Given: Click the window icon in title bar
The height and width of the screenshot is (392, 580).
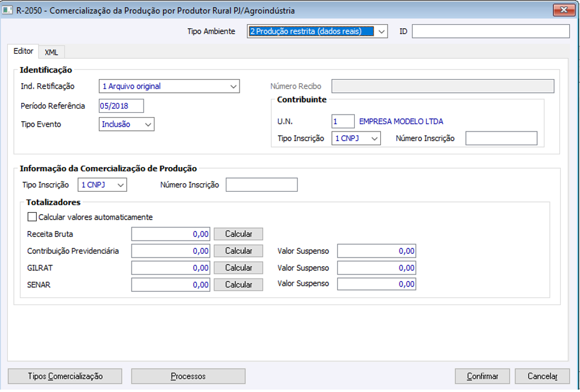Looking at the screenshot, I should tap(8, 10).
